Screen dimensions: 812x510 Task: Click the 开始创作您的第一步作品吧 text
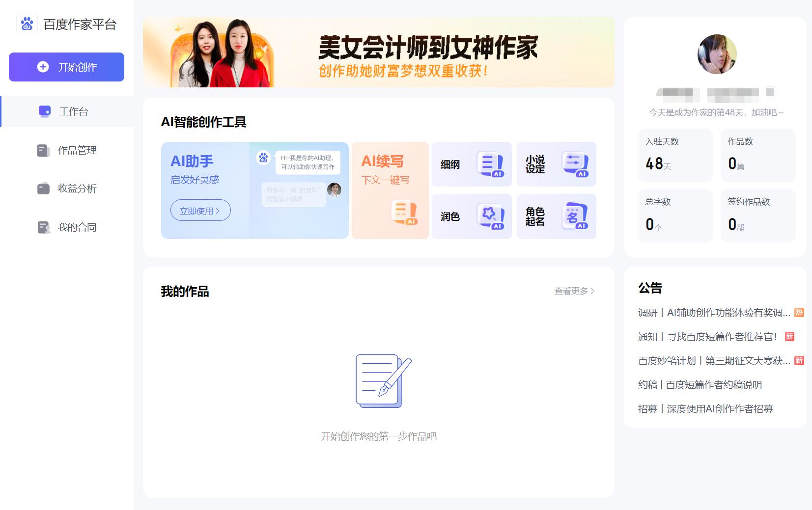coord(378,436)
